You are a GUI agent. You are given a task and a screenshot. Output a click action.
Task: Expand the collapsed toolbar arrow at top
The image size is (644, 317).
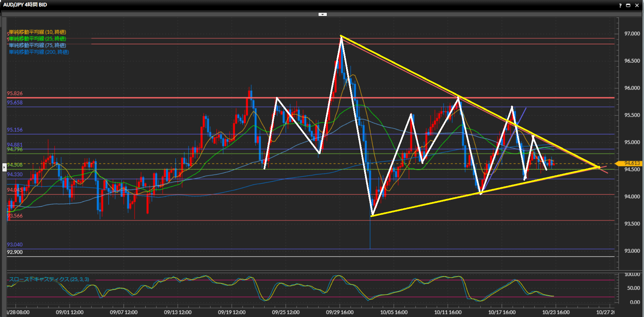click(x=323, y=14)
